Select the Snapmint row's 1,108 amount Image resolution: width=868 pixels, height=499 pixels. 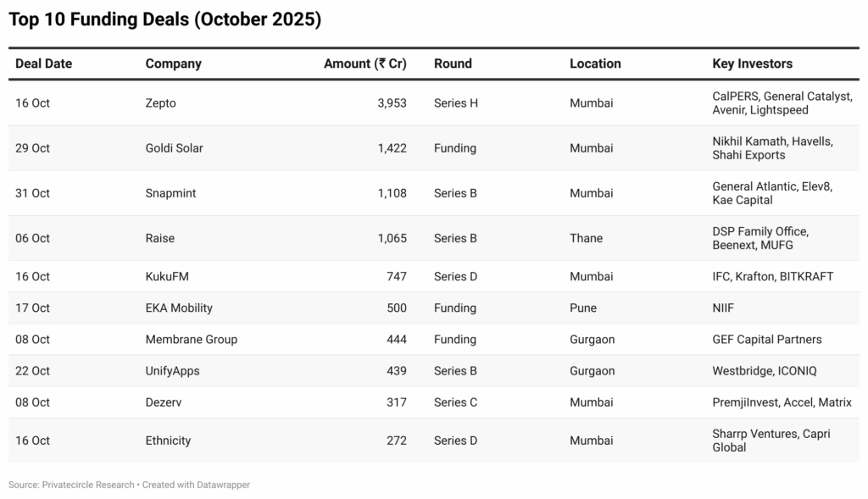tap(392, 193)
